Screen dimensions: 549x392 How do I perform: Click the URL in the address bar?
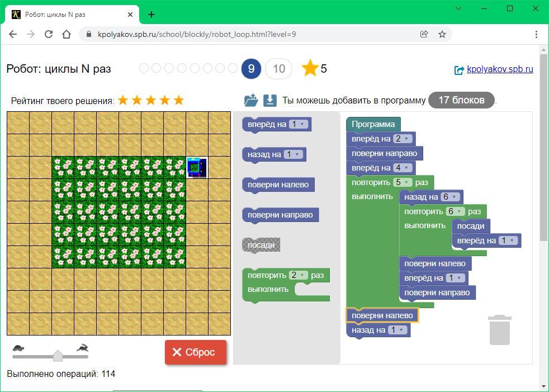(x=197, y=34)
